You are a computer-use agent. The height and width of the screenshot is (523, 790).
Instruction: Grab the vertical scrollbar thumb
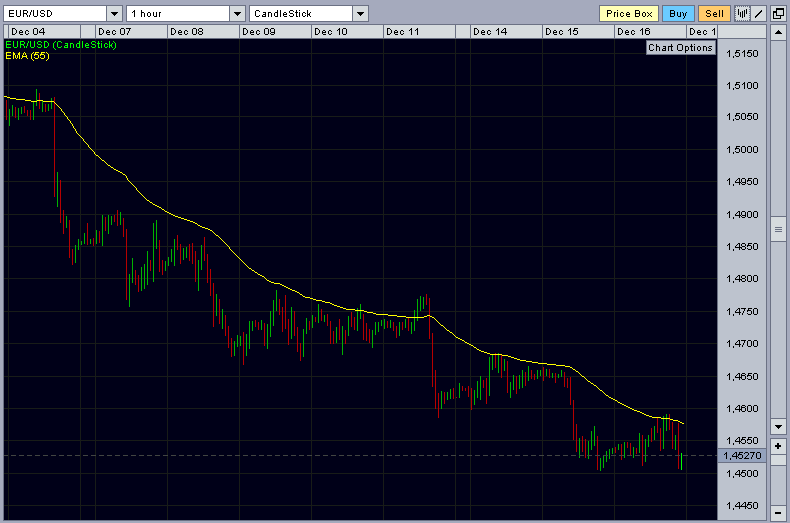point(778,230)
